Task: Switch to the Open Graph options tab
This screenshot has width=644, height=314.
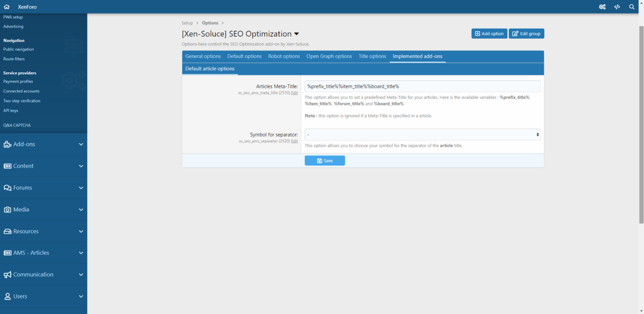Action: 329,56
